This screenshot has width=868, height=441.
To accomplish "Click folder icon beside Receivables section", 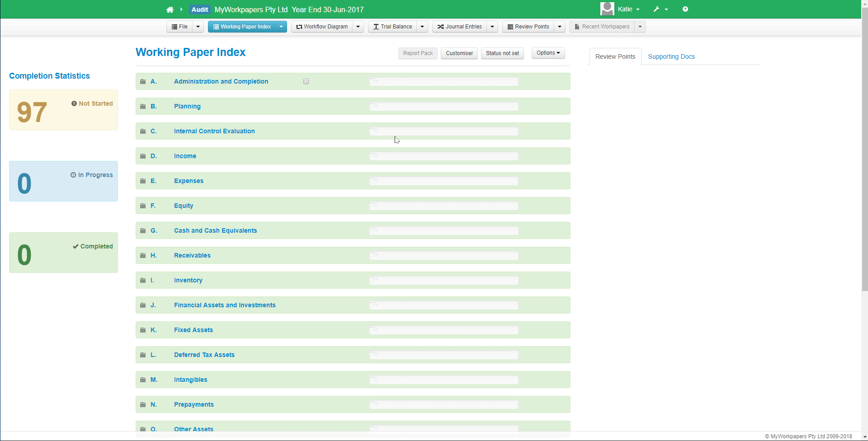I will point(143,255).
